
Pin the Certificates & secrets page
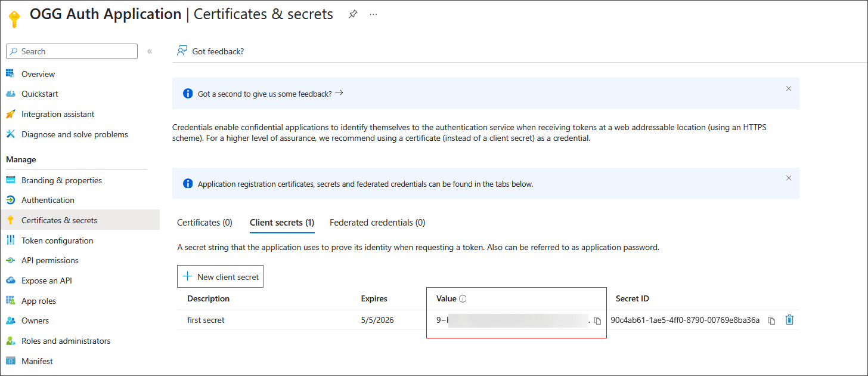click(353, 14)
